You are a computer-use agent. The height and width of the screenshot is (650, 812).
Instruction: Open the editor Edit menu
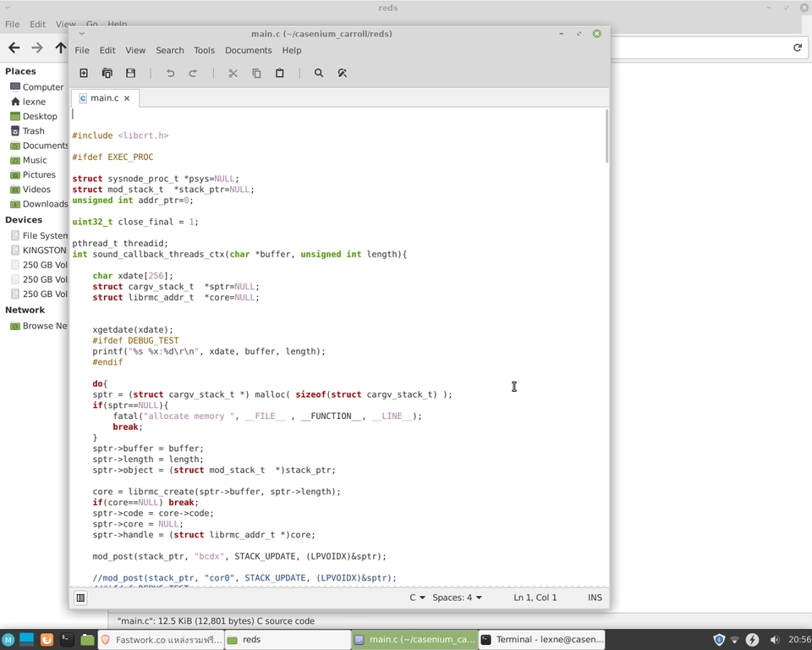(x=107, y=50)
